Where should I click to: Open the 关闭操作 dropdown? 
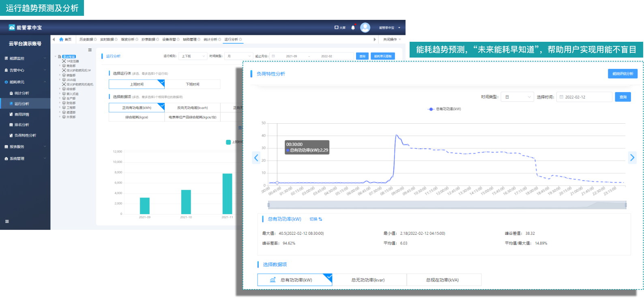pyautogui.click(x=392, y=39)
